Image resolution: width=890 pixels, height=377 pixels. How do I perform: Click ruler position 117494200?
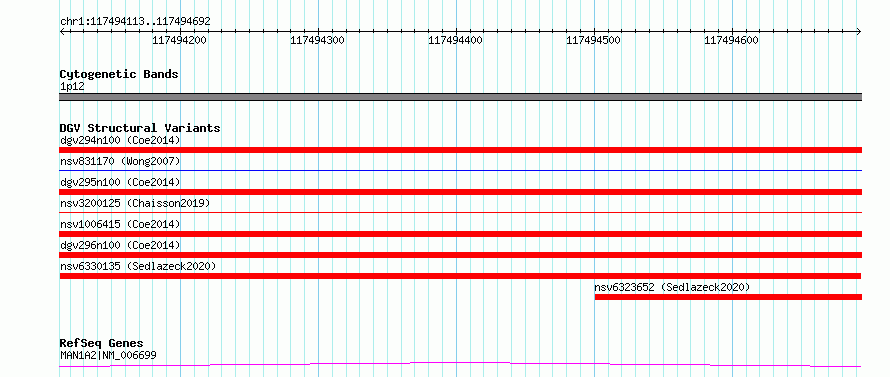click(x=179, y=40)
